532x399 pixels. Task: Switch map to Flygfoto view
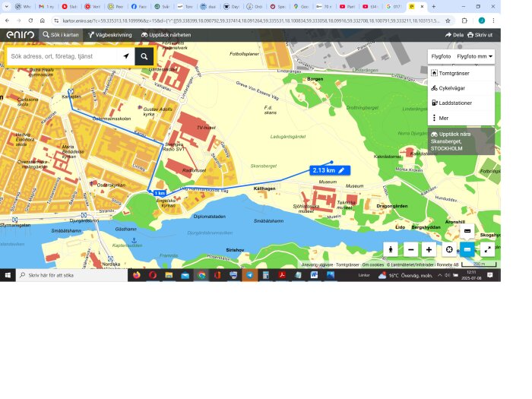click(x=441, y=56)
